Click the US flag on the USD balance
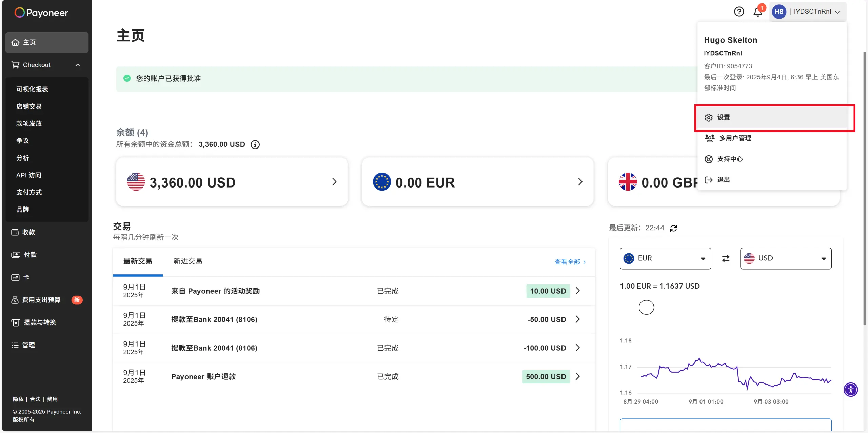This screenshot has width=868, height=433. [x=136, y=182]
